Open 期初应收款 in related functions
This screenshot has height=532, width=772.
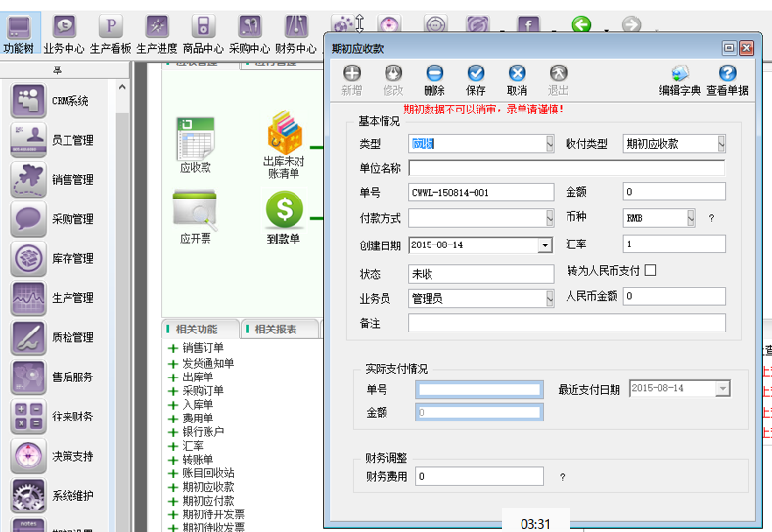pyautogui.click(x=208, y=487)
